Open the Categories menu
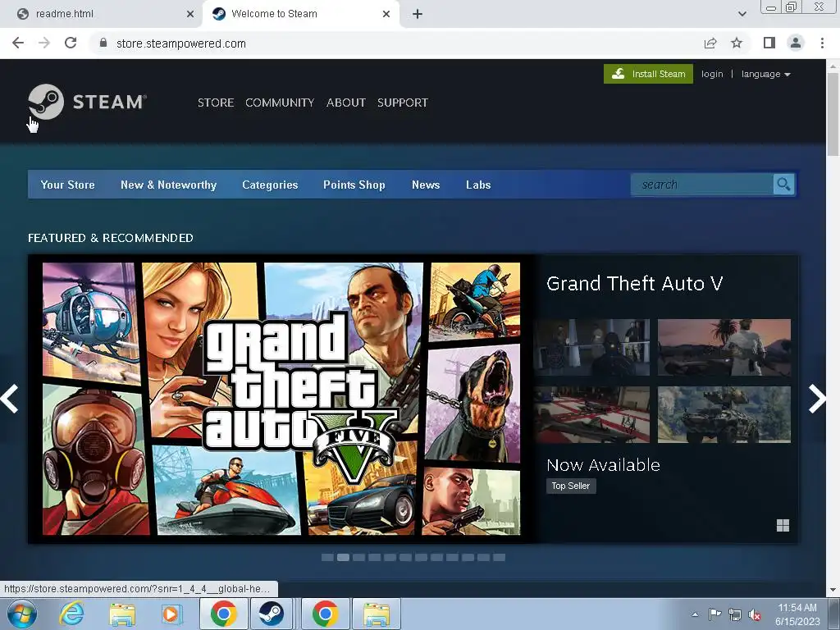Screen dimensions: 840x630 coord(270,185)
